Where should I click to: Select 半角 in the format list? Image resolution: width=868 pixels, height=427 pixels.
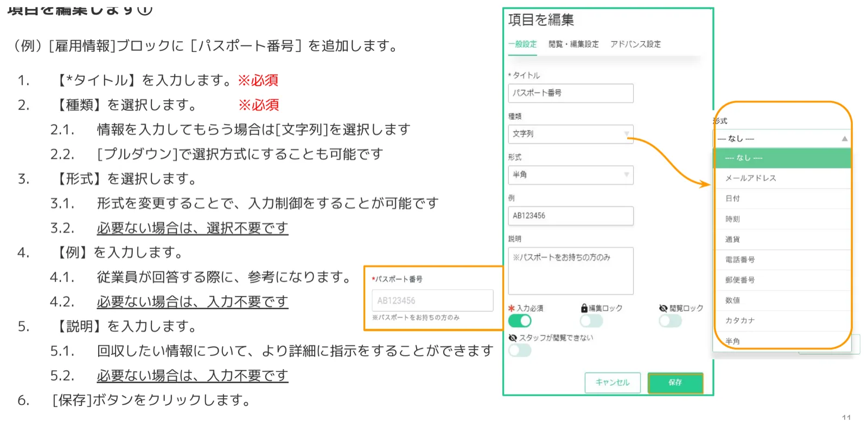pyautogui.click(x=782, y=341)
